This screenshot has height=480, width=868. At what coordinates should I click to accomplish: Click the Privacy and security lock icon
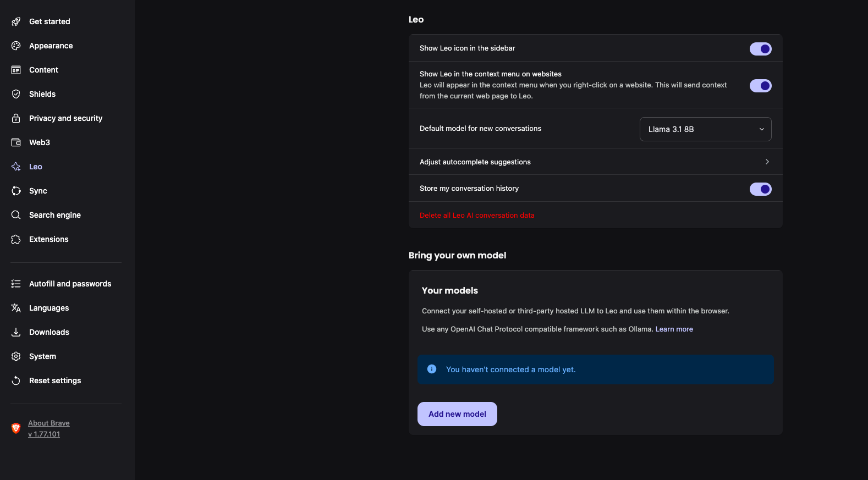(16, 118)
